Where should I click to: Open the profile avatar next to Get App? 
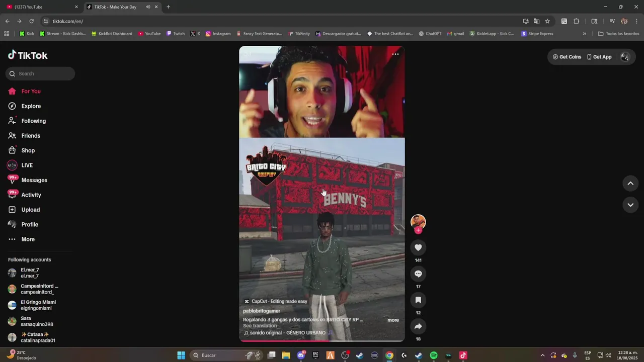625,57
